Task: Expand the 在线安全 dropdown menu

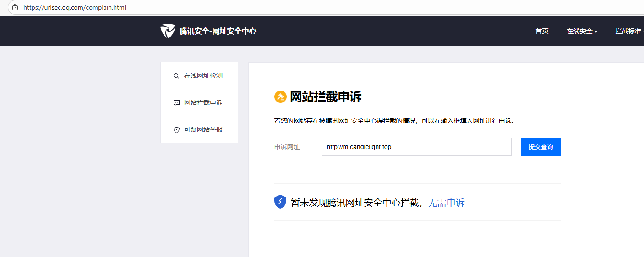Action: [582, 31]
